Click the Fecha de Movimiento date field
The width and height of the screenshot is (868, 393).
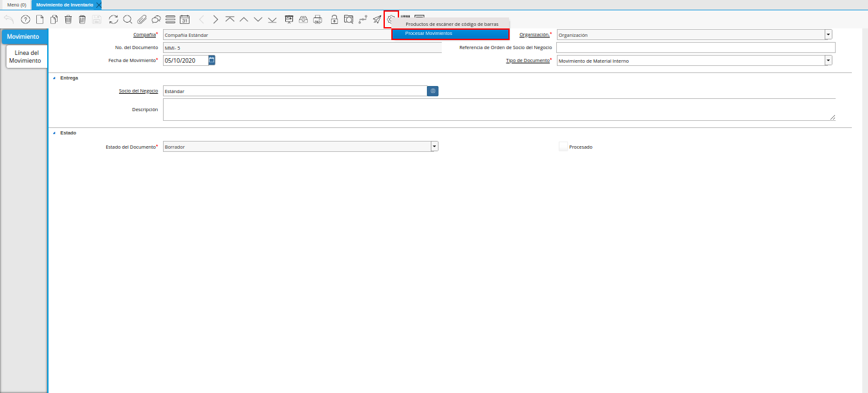click(186, 60)
